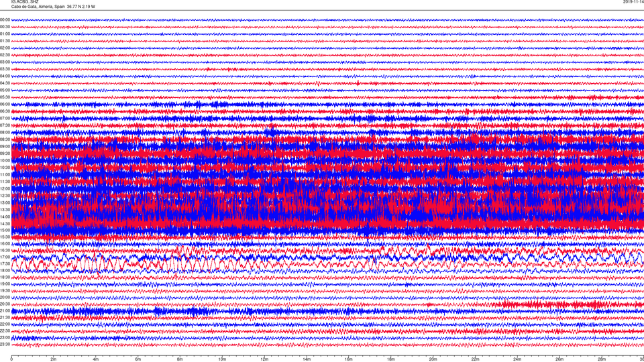Click the 16m tick on the time axis
Image resolution: width=644 pixels, height=362 pixels.
tap(349, 359)
